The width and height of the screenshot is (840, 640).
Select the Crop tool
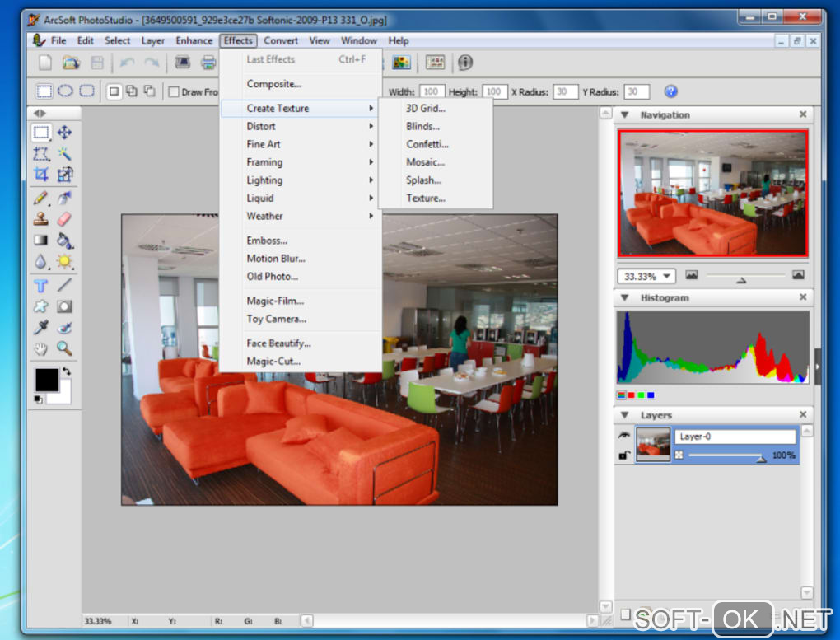(41, 174)
